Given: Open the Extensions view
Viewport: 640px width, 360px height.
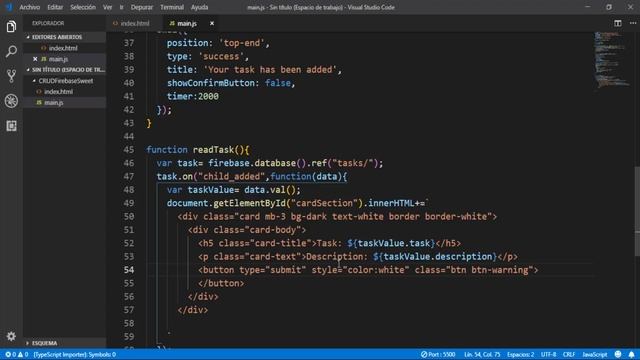Looking at the screenshot, I should 11,126.
